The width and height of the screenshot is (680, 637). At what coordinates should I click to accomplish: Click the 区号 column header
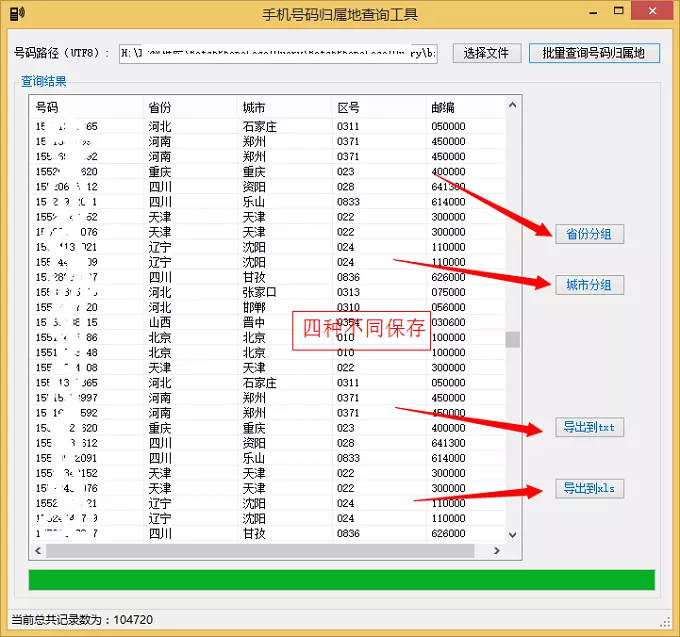[379, 107]
